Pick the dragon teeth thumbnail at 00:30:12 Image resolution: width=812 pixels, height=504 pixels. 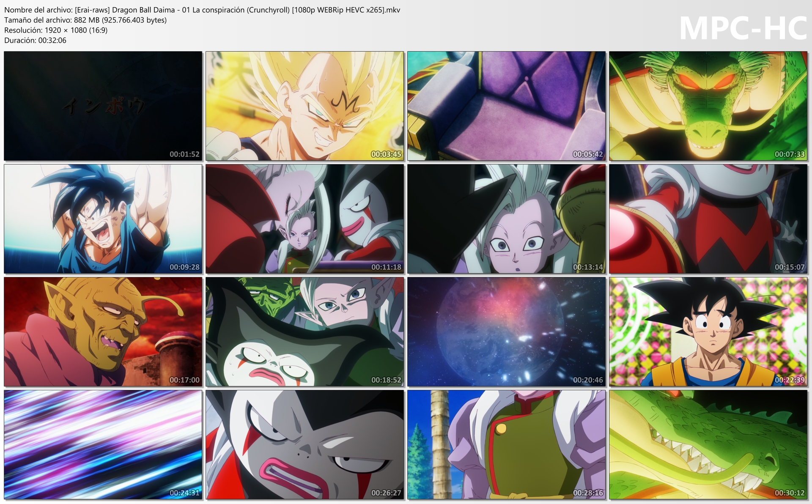(x=708, y=445)
